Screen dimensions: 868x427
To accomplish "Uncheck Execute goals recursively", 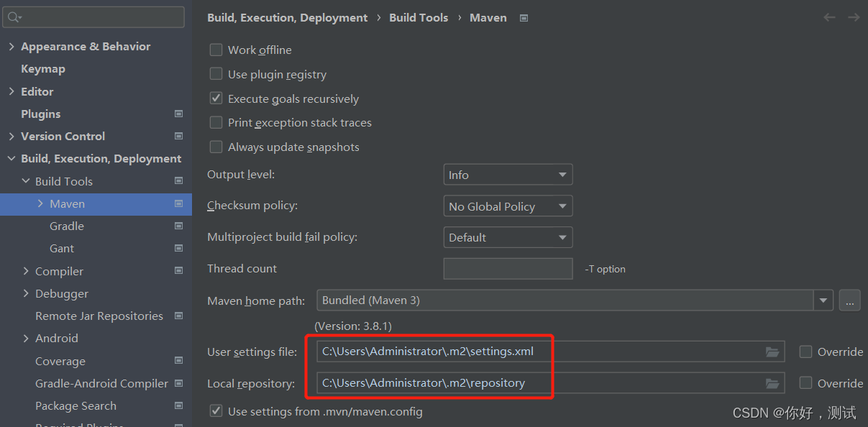I will pos(216,98).
